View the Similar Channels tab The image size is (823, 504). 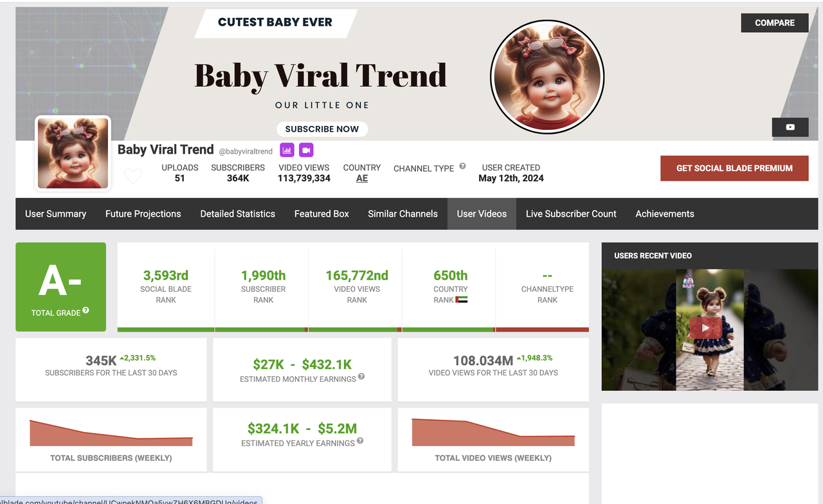point(403,214)
